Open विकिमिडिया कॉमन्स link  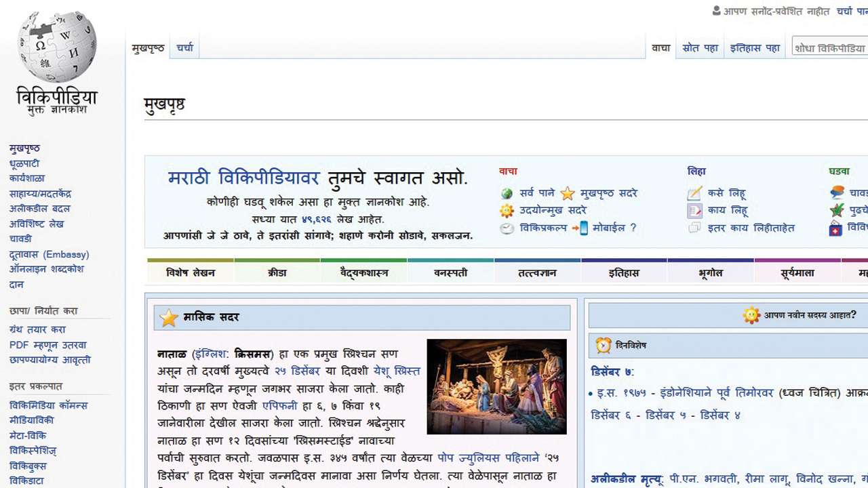point(49,405)
